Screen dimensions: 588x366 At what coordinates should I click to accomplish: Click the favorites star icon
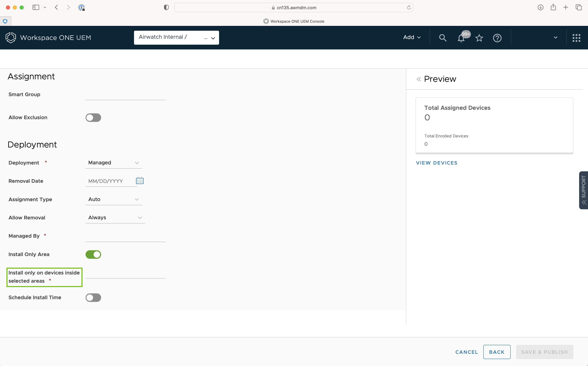point(479,38)
